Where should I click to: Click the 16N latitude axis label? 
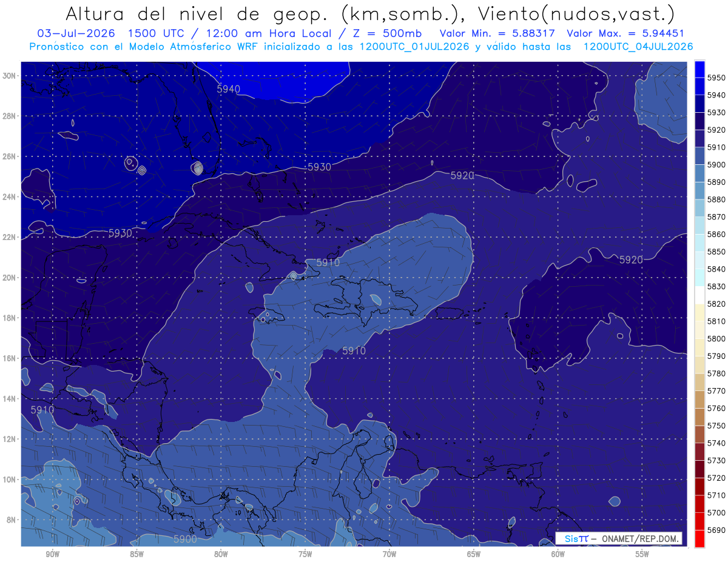[x=10, y=358]
